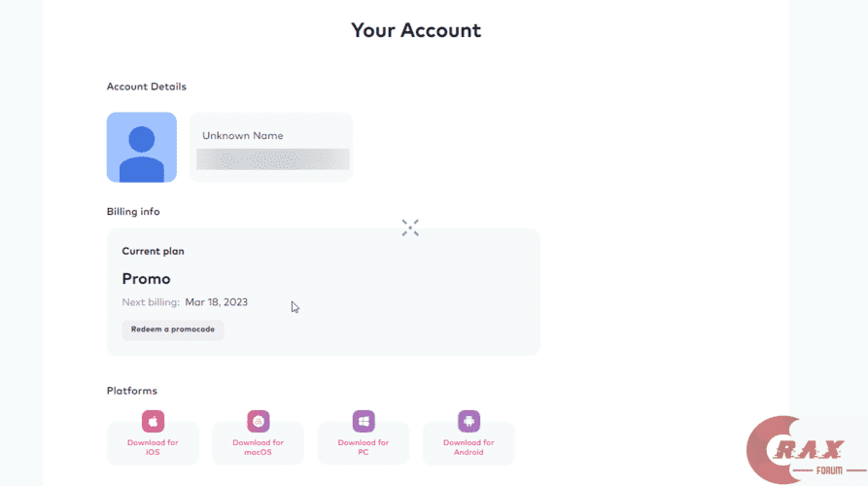The width and height of the screenshot is (868, 486).
Task: Click the macOS platform icon
Action: [x=258, y=421]
